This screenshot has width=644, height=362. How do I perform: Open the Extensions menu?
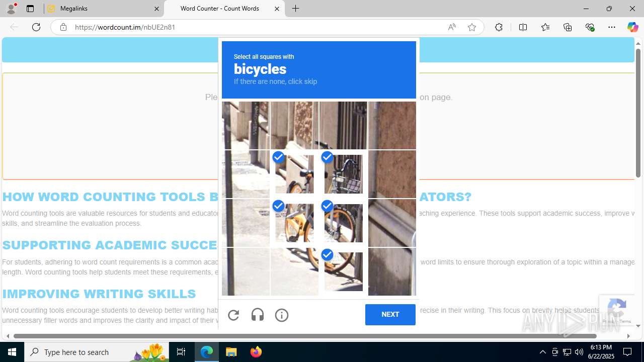[x=499, y=27]
